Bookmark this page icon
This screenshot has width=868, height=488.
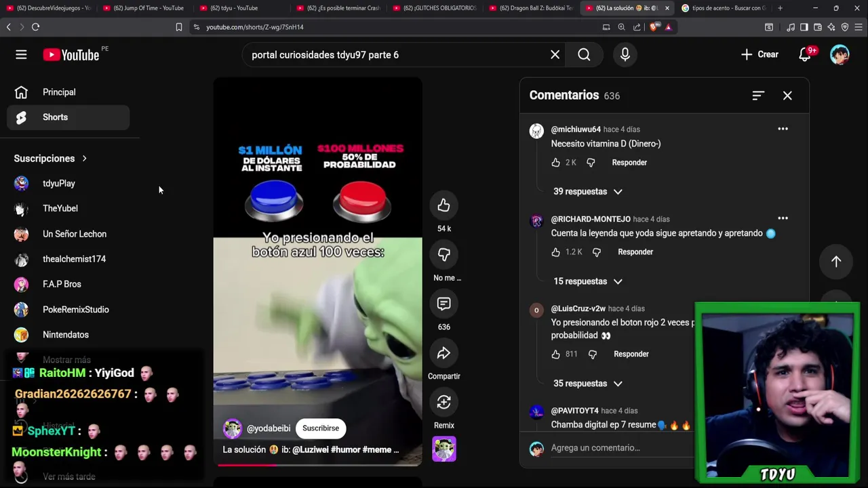click(179, 27)
